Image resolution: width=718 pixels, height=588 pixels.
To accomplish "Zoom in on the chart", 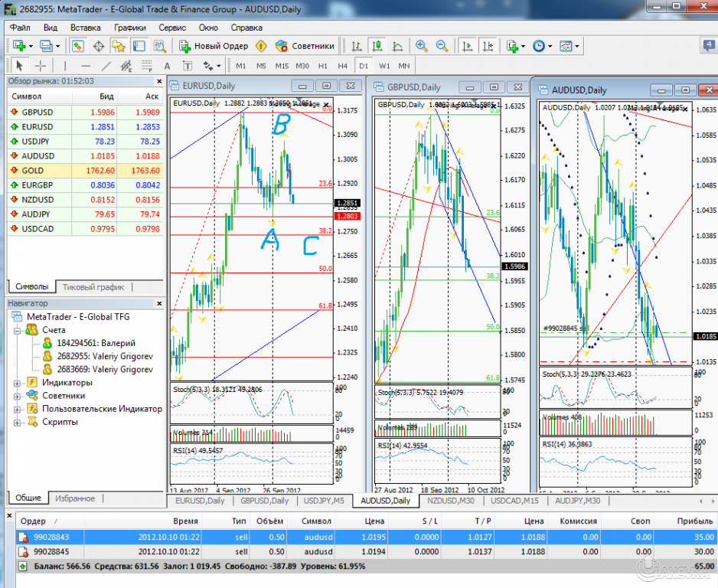I will tap(422, 46).
